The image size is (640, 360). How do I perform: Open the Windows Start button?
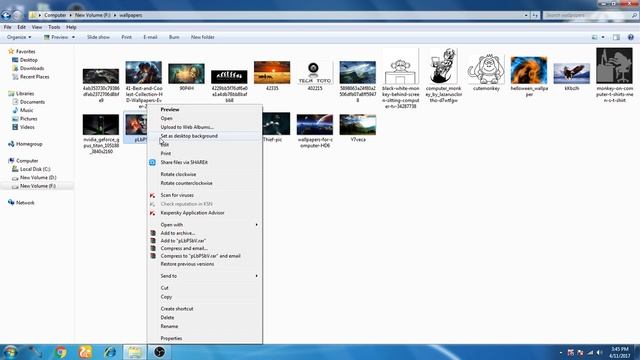(10, 352)
